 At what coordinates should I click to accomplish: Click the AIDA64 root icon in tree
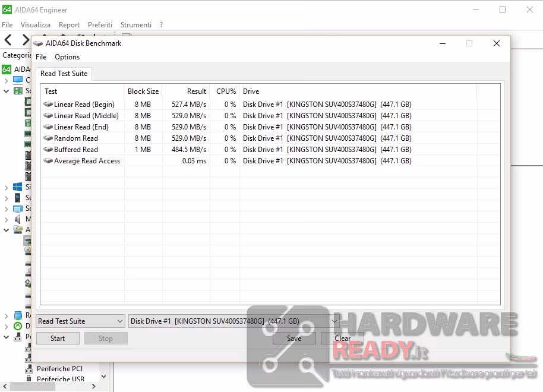coord(7,69)
